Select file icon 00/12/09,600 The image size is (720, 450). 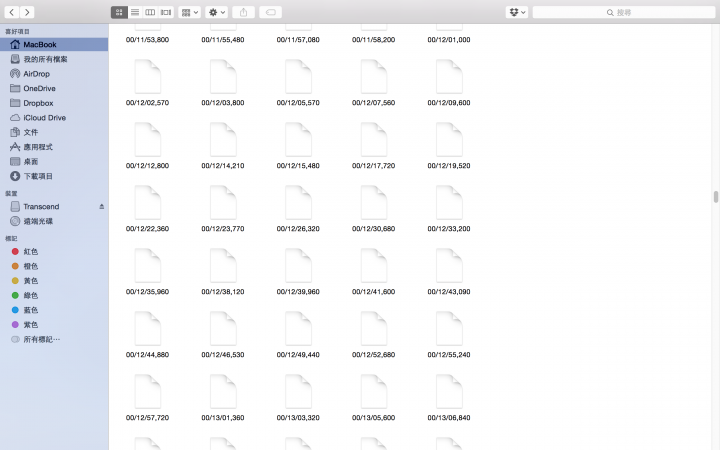coord(449,77)
